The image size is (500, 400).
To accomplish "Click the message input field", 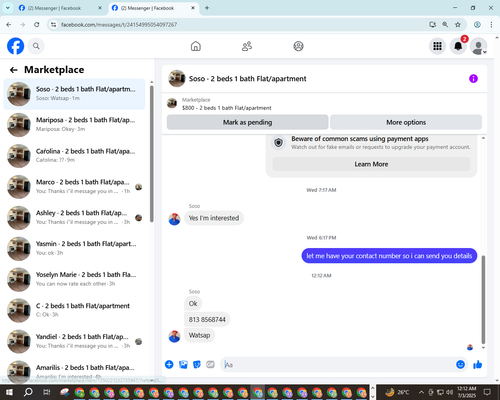I will 337,364.
